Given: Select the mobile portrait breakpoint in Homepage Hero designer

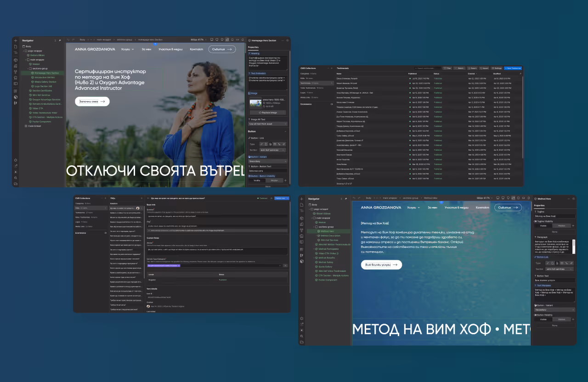Looking at the screenshot, I should click(243, 39).
